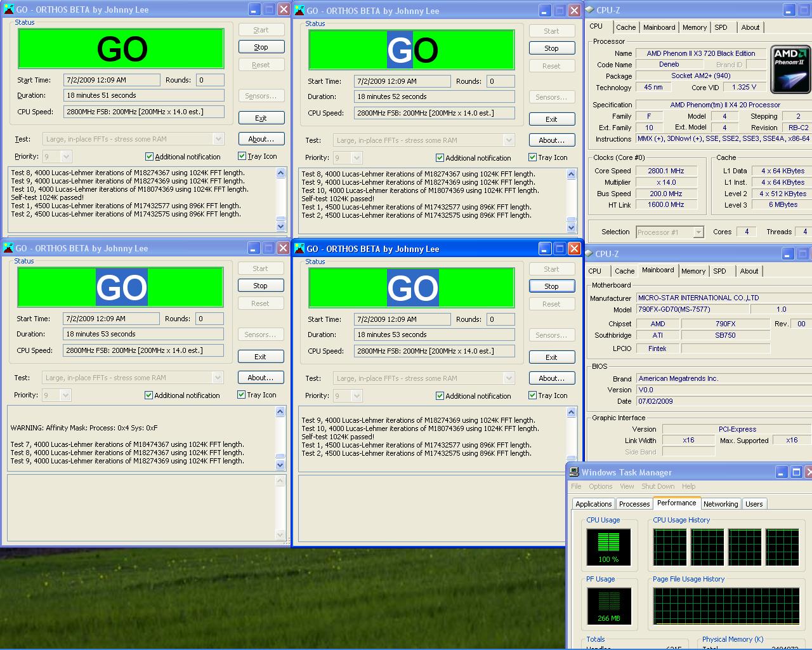
Task: Click the About tab in CPU-Z Mainboard window
Action: pyautogui.click(x=749, y=271)
